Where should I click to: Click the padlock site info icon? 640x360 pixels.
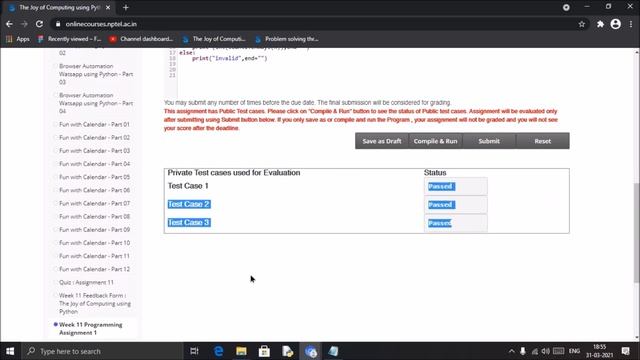[58, 24]
